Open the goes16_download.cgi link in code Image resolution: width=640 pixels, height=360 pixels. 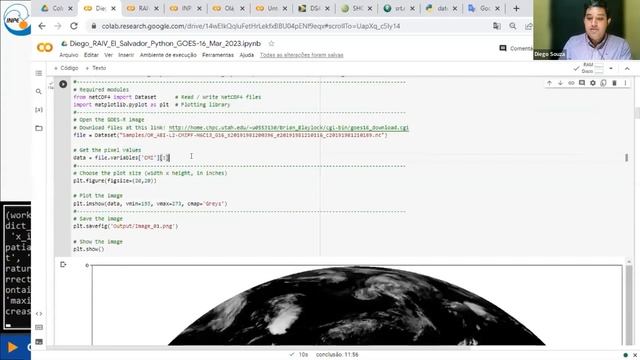coord(289,127)
